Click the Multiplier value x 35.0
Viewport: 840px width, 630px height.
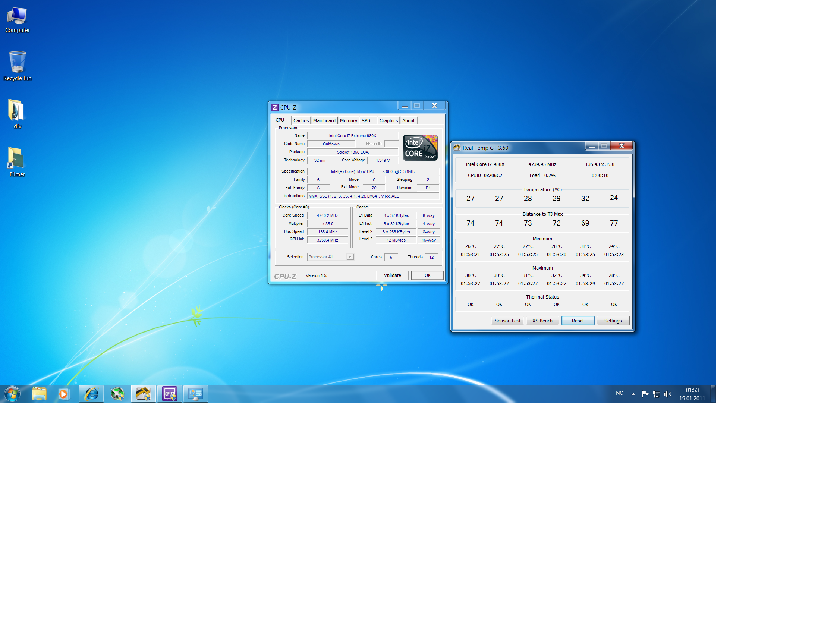tap(327, 224)
